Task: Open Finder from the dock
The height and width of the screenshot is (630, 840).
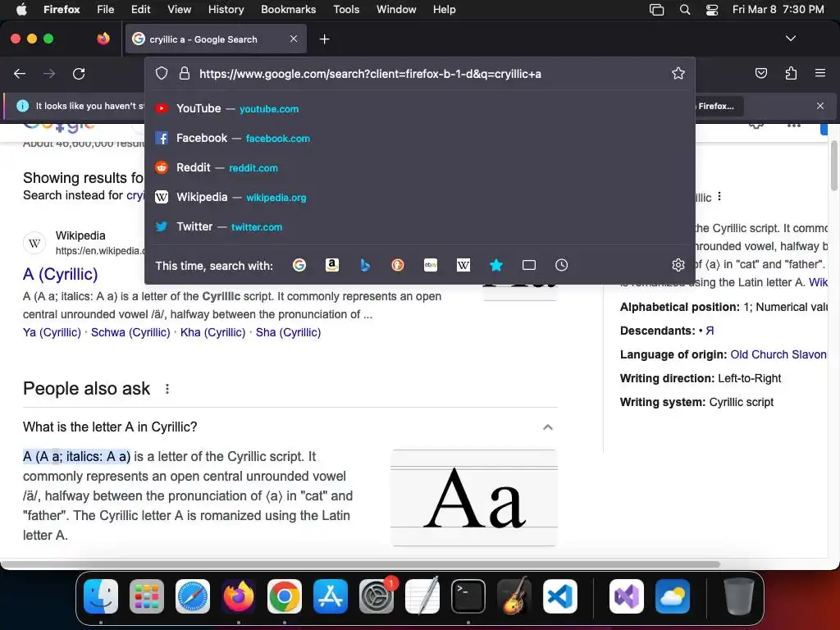Action: click(101, 596)
